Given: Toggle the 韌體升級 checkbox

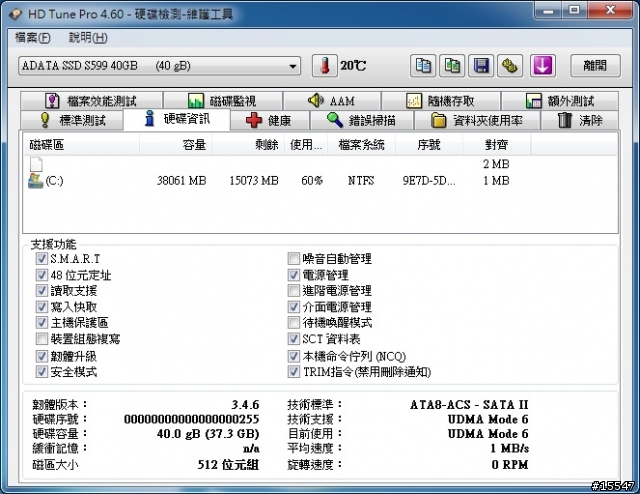Looking at the screenshot, I should [x=41, y=356].
